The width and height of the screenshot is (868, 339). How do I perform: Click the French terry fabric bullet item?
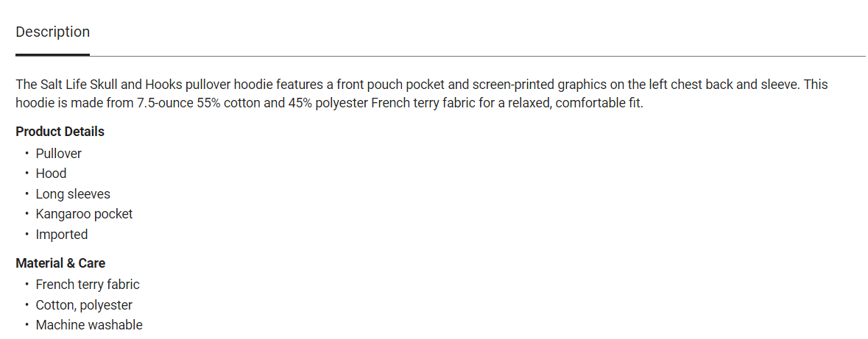point(88,285)
